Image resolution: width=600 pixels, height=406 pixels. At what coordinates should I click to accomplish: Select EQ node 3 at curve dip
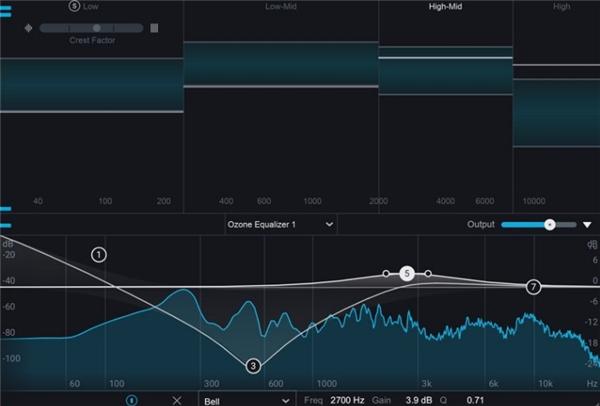pyautogui.click(x=253, y=366)
